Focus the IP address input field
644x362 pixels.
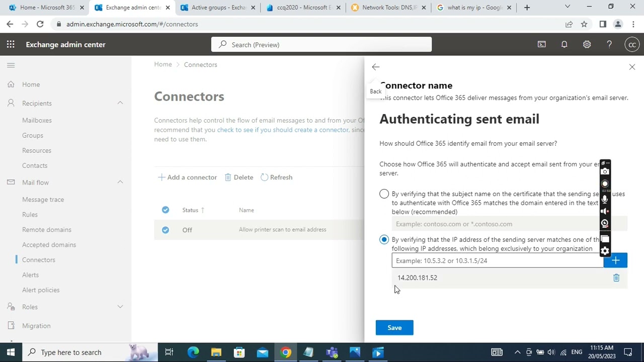point(498,260)
